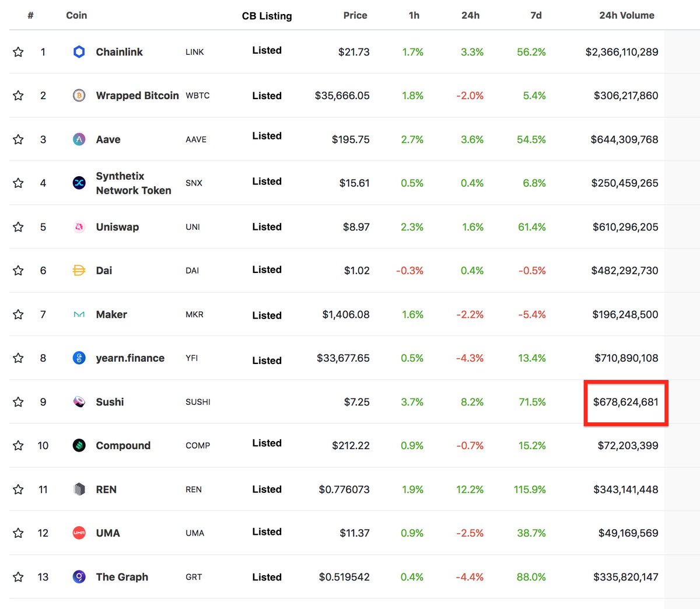Open the Chainlink coin page
Screen dimensions: 700x609
pos(119,52)
